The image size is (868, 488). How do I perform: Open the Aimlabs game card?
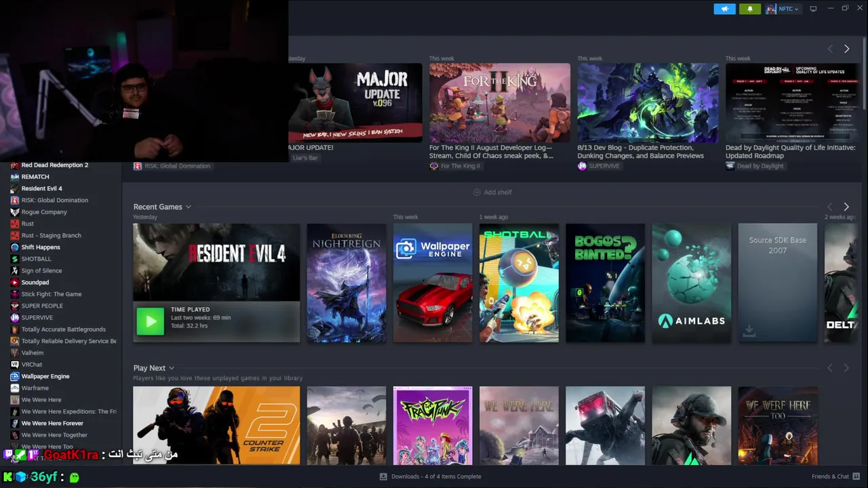[x=691, y=283]
